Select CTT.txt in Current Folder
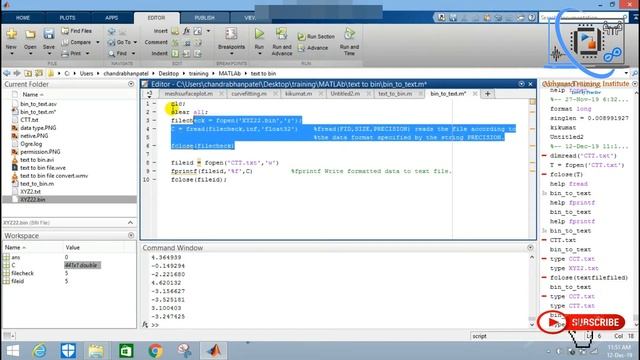 tap(29, 120)
